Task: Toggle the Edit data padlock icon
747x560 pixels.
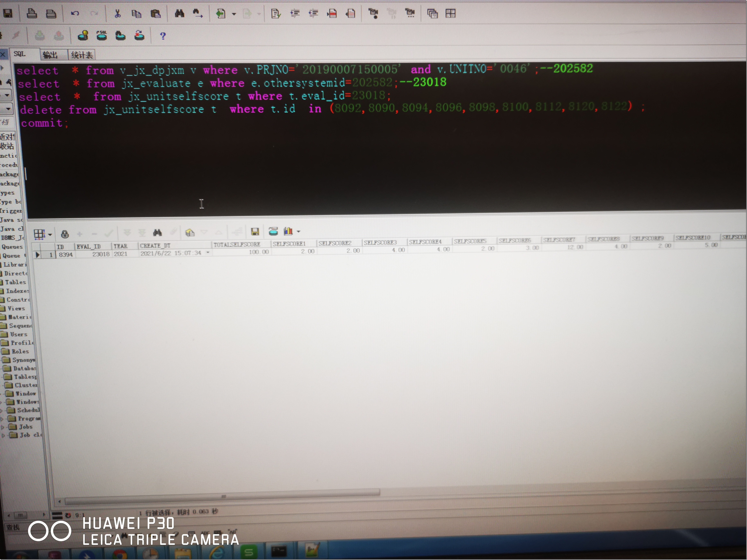Action: 65,234
